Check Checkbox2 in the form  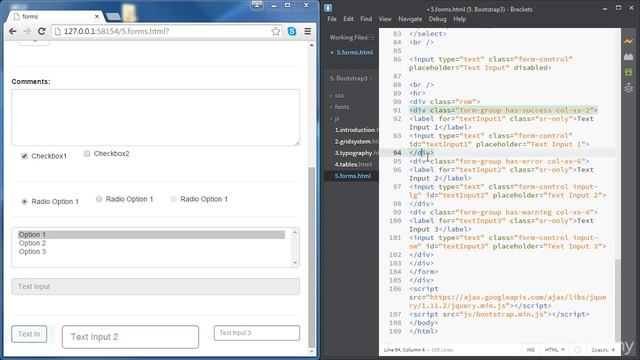coord(87,153)
